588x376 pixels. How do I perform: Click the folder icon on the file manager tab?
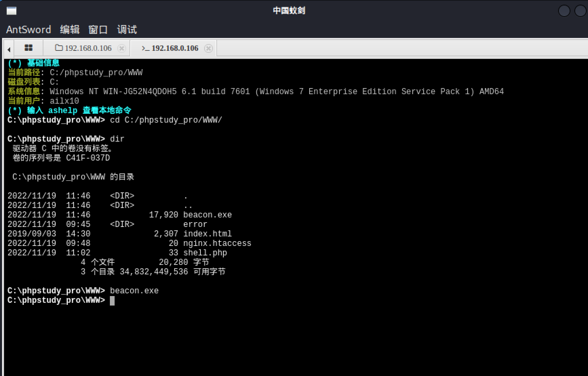[59, 48]
